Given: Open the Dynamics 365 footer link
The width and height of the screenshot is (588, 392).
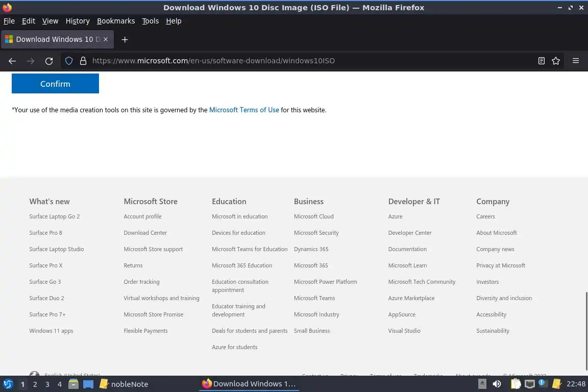Looking at the screenshot, I should coord(311,249).
